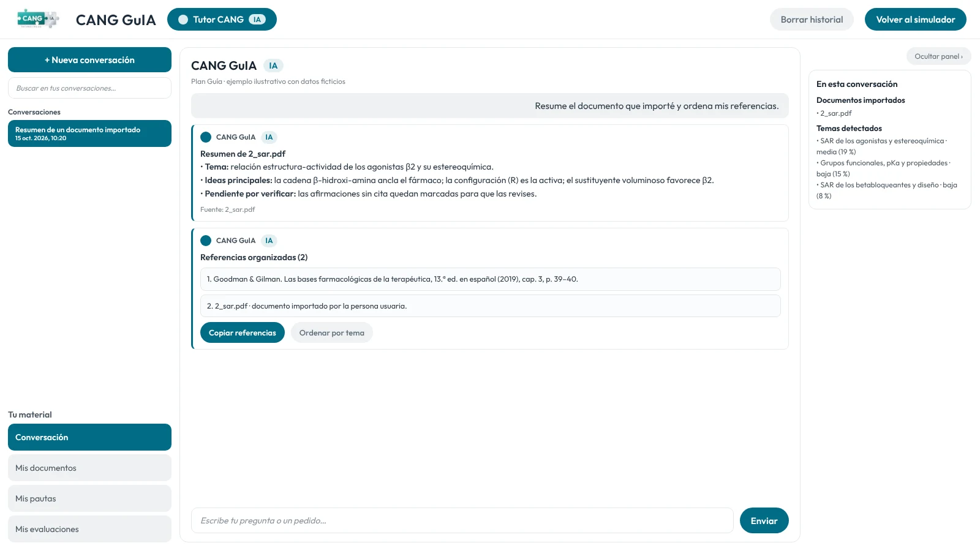
Task: Click the Pendiente por verificar line
Action: coord(368,194)
